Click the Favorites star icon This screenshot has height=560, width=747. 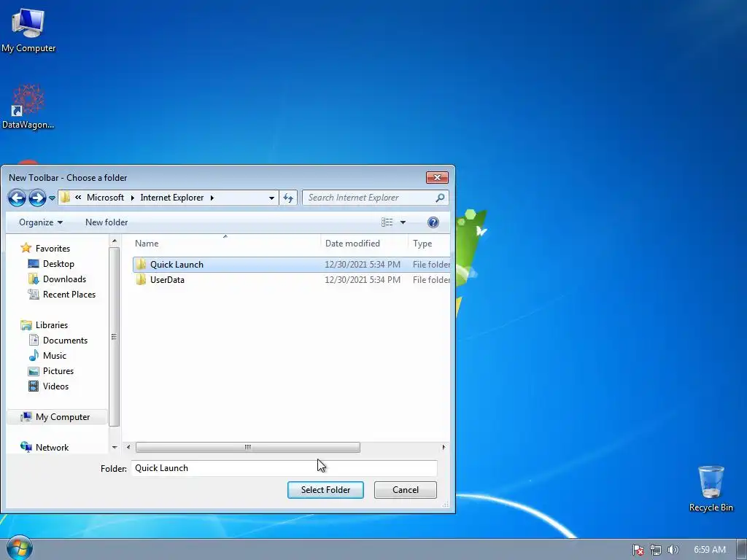click(26, 248)
